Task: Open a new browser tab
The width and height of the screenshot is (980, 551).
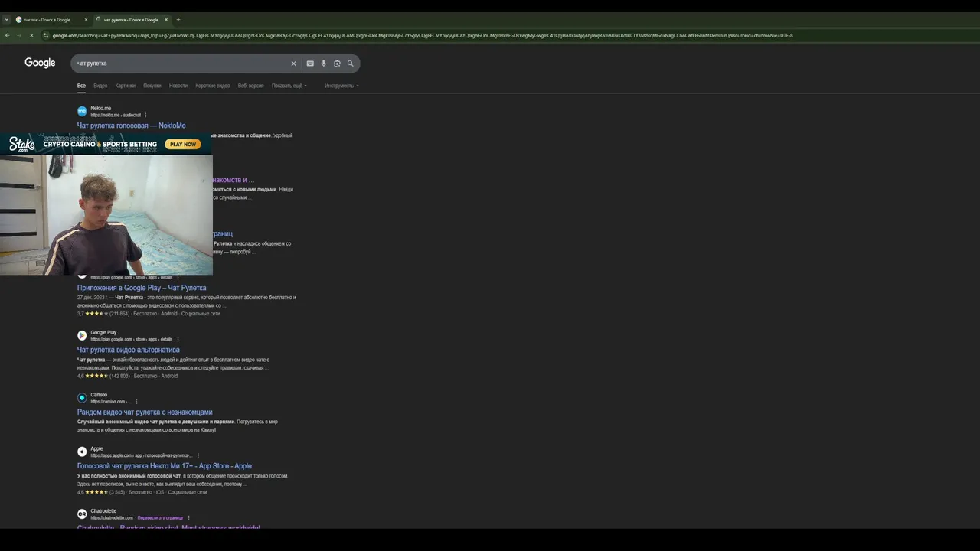Action: 178,19
